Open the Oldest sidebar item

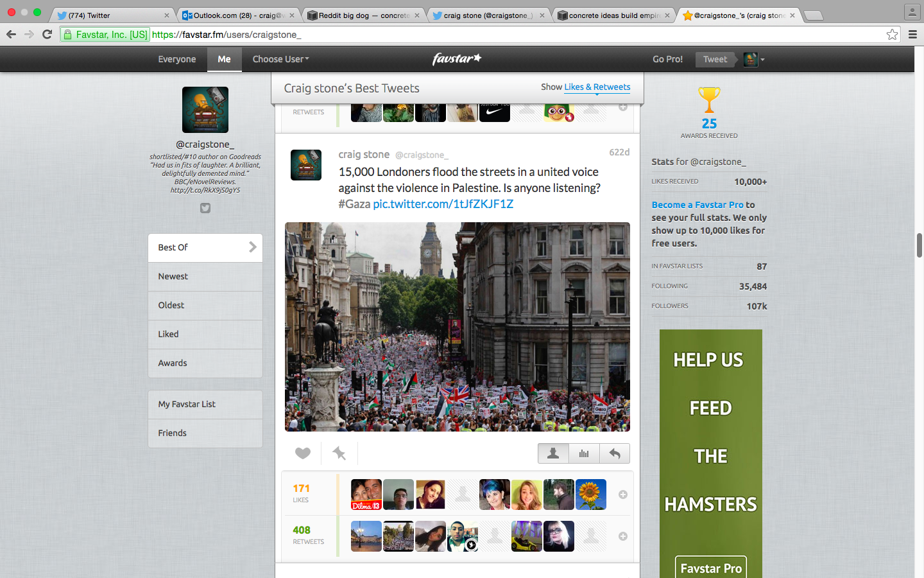(205, 306)
